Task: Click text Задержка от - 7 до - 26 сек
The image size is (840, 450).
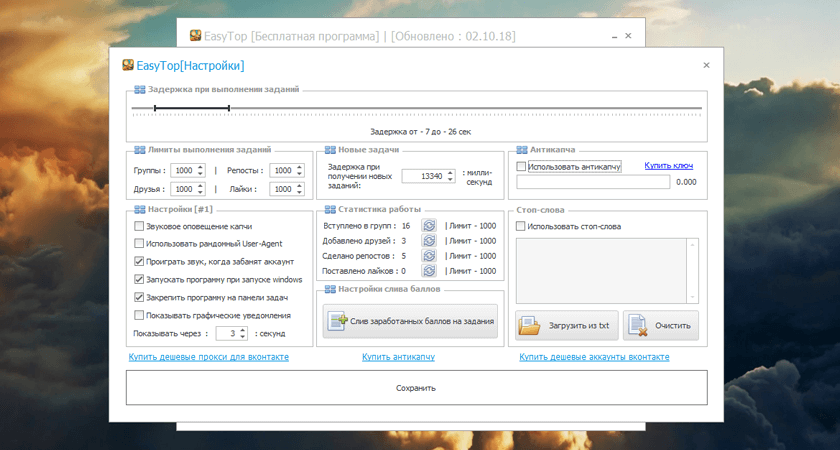Action: (421, 132)
